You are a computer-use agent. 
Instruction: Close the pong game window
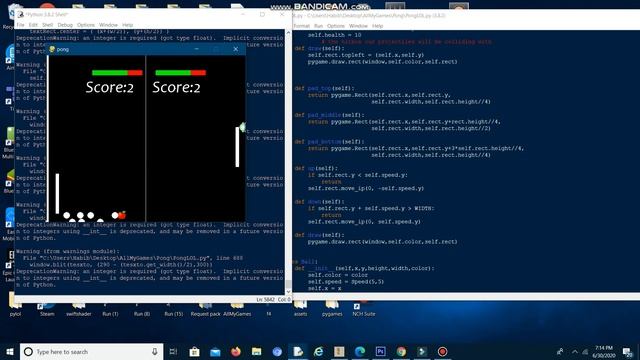pyautogui.click(x=236, y=49)
